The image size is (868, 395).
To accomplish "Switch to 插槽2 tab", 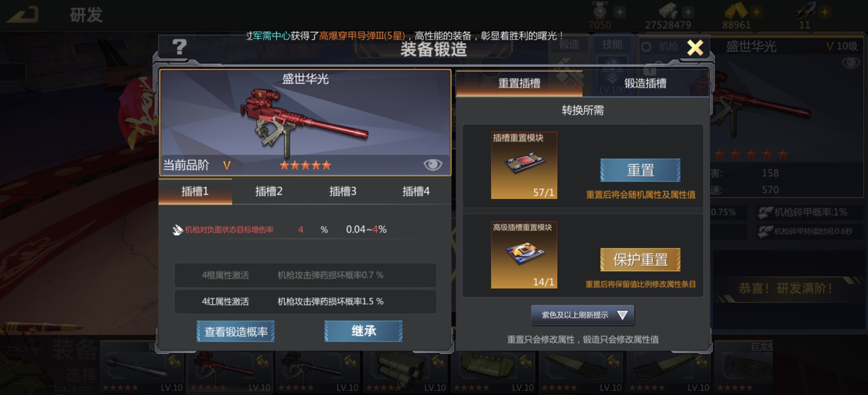I will point(269,191).
